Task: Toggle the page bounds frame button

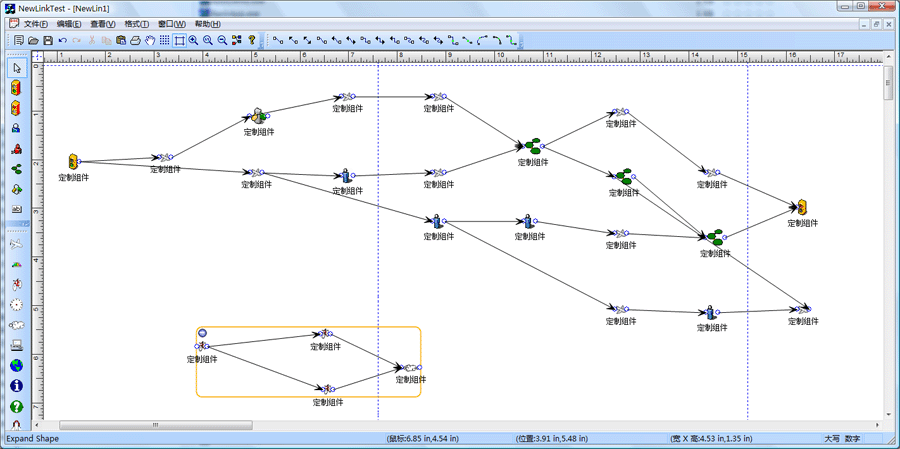Action: pos(179,41)
